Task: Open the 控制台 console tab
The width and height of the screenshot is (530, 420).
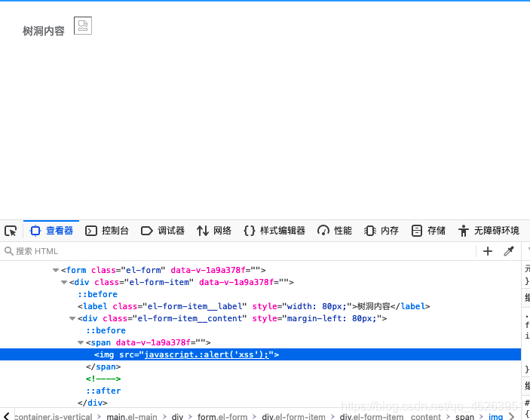Action: (107, 231)
